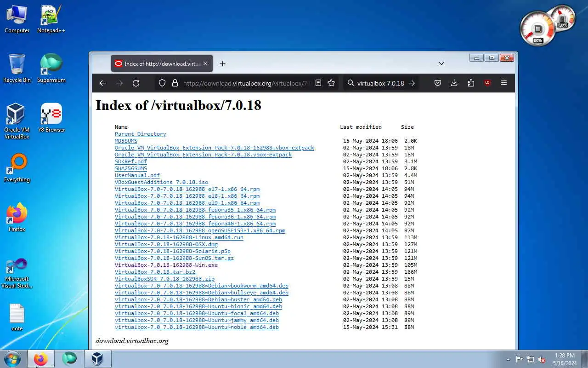Open the Y8 Browser desktop shortcut
Viewport: 588px width, 368px height.
tap(51, 119)
